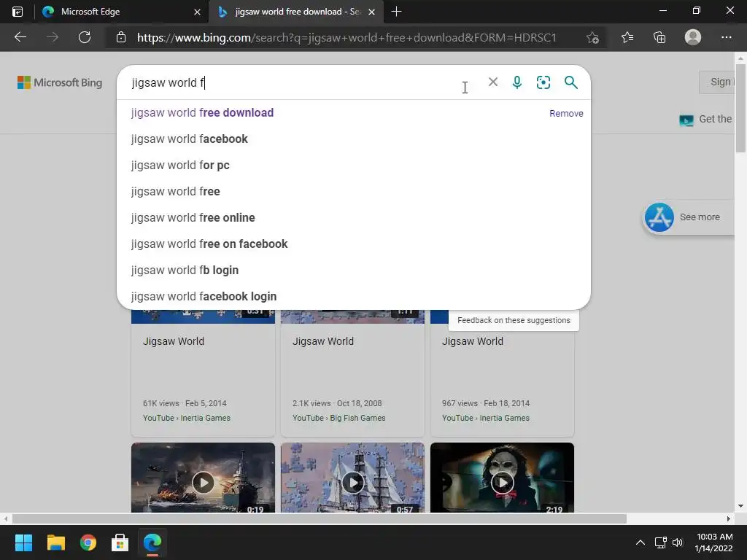Open the user profile avatar
Image resolution: width=747 pixels, height=560 pixels.
coord(693,37)
